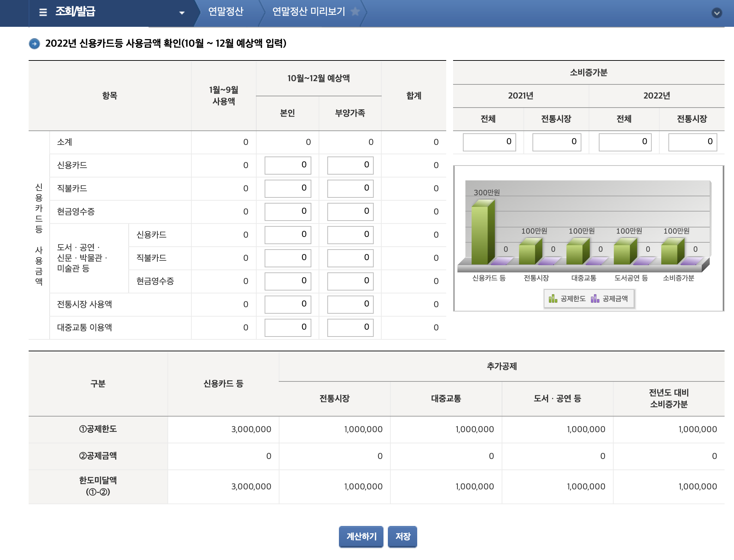This screenshot has width=734, height=560.
Task: Expand the chevron icon at top right
Action: point(717,13)
